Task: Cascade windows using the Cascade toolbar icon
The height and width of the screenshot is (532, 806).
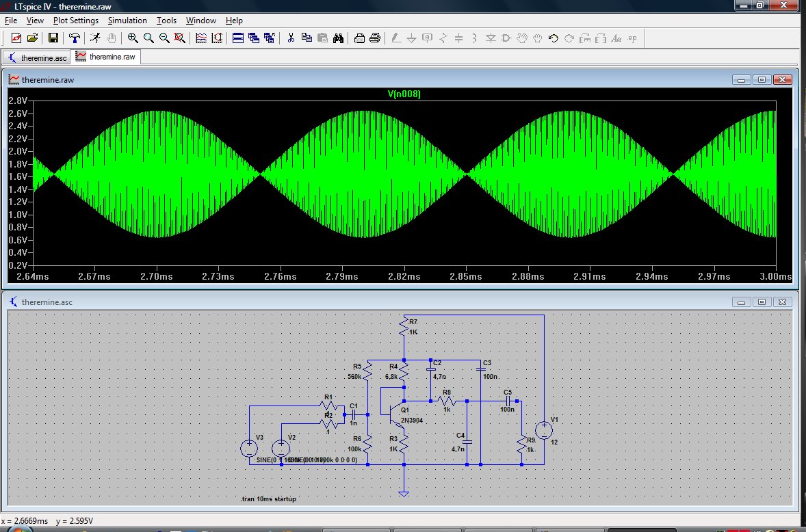Action: point(254,38)
